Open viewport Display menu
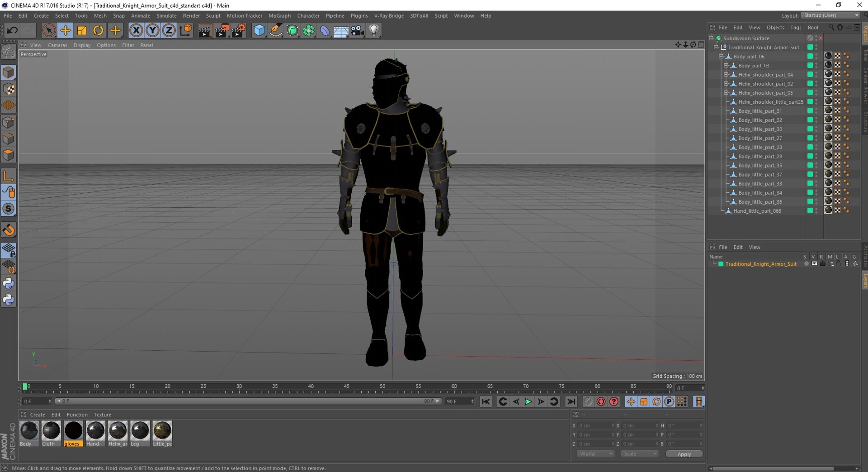 [82, 45]
